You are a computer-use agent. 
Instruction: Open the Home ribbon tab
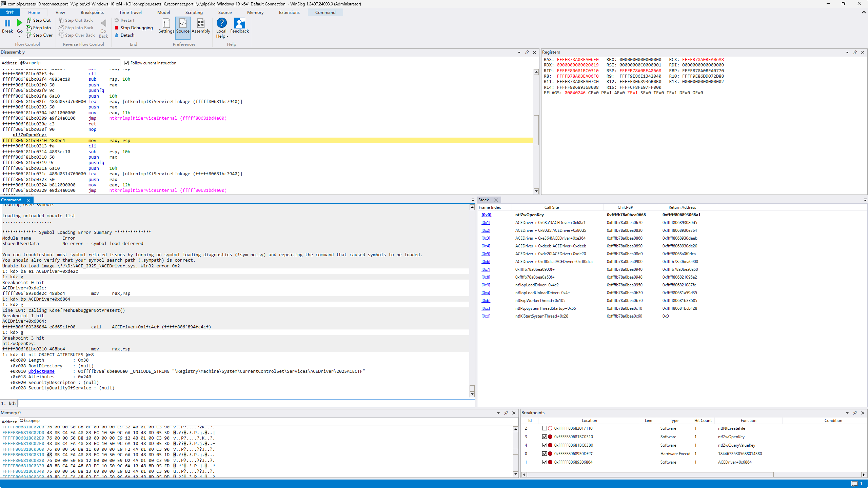(34, 13)
